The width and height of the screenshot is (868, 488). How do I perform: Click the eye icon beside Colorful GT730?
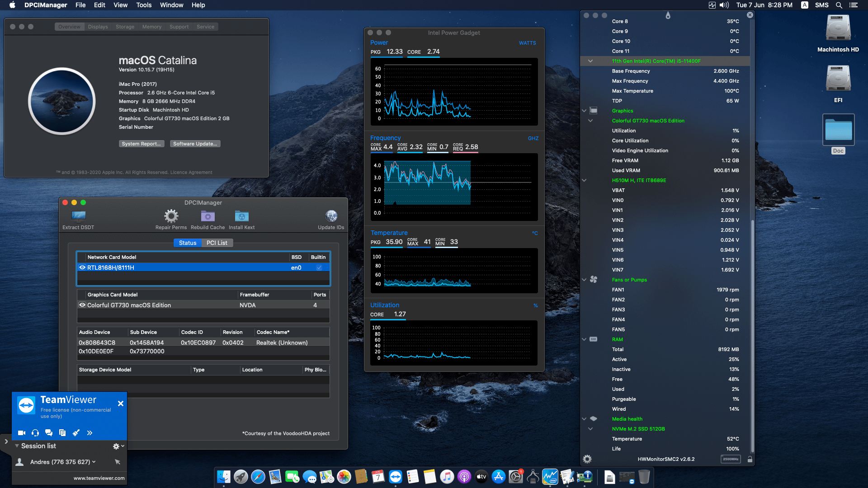(x=82, y=305)
